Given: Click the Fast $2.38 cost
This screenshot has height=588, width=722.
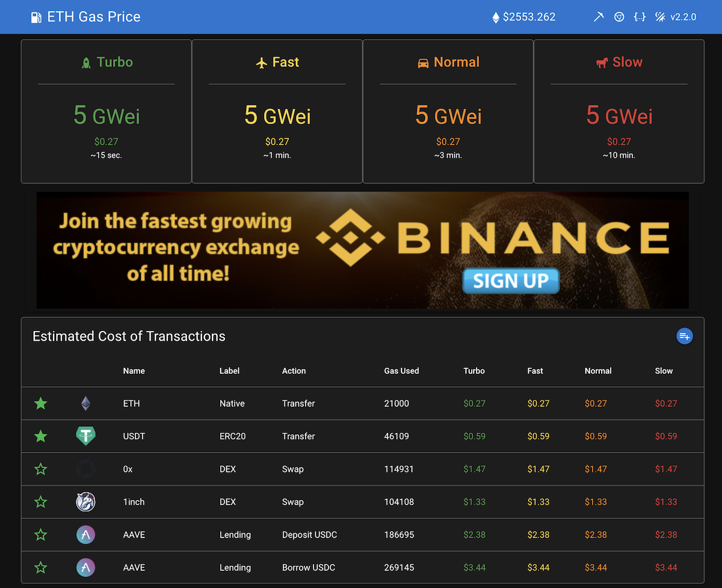Looking at the screenshot, I should pos(538,534).
